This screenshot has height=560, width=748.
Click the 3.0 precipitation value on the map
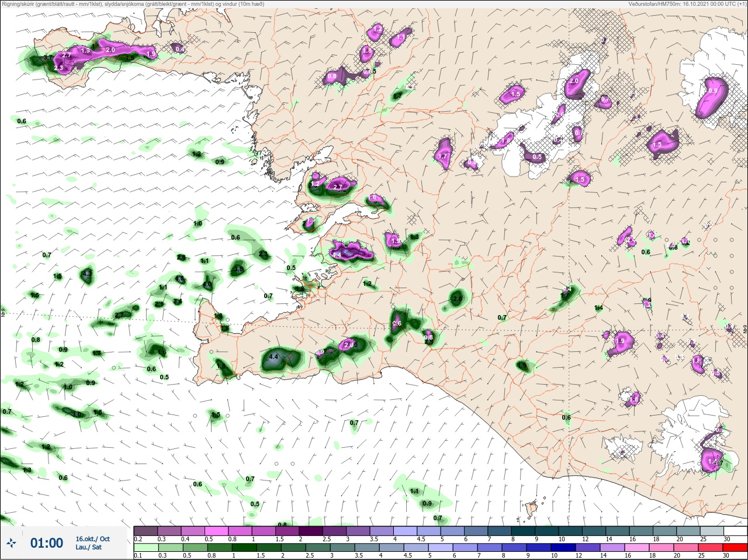[x=77, y=414]
